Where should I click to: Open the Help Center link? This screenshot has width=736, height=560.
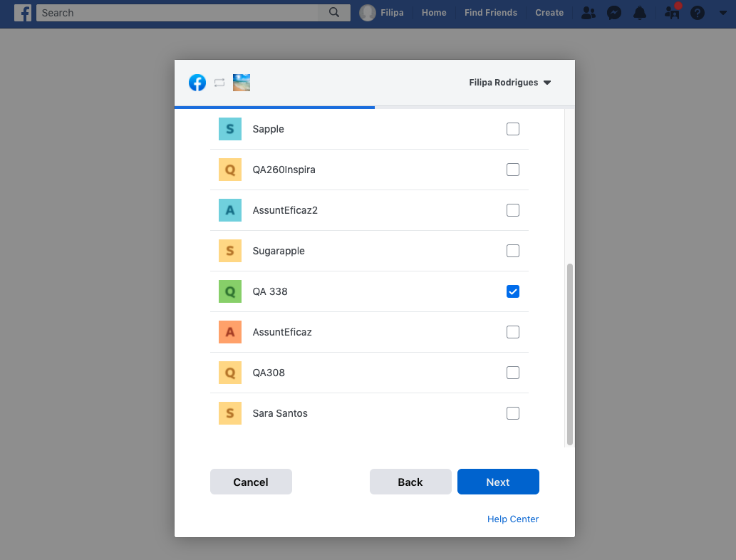pyautogui.click(x=513, y=519)
